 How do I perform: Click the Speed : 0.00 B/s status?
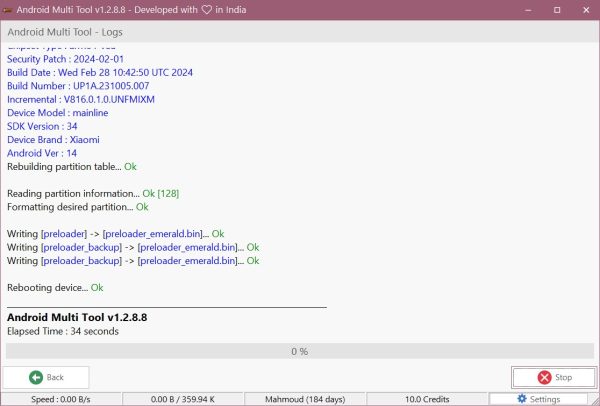pyautogui.click(x=61, y=399)
